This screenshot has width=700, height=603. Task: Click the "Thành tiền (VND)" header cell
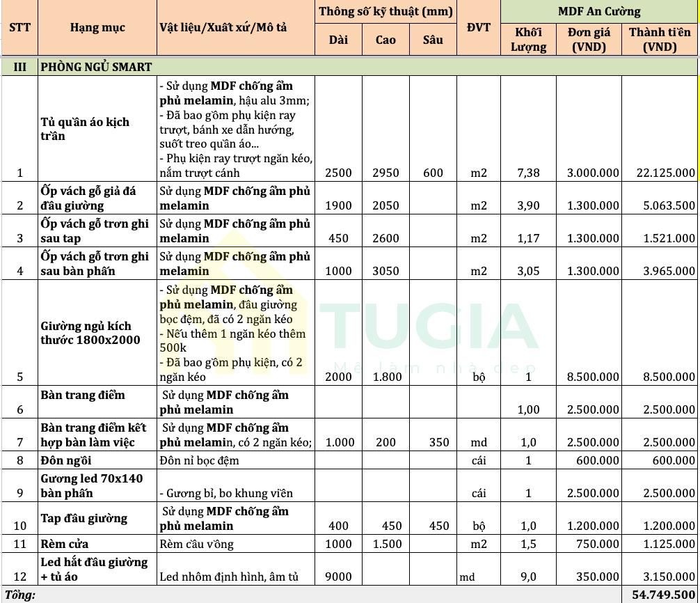[x=660, y=40]
